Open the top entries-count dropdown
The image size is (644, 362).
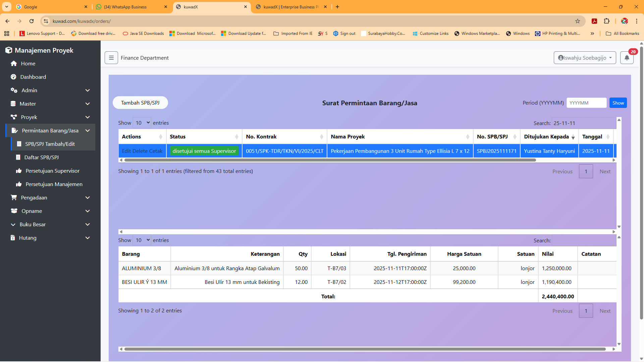(x=142, y=123)
